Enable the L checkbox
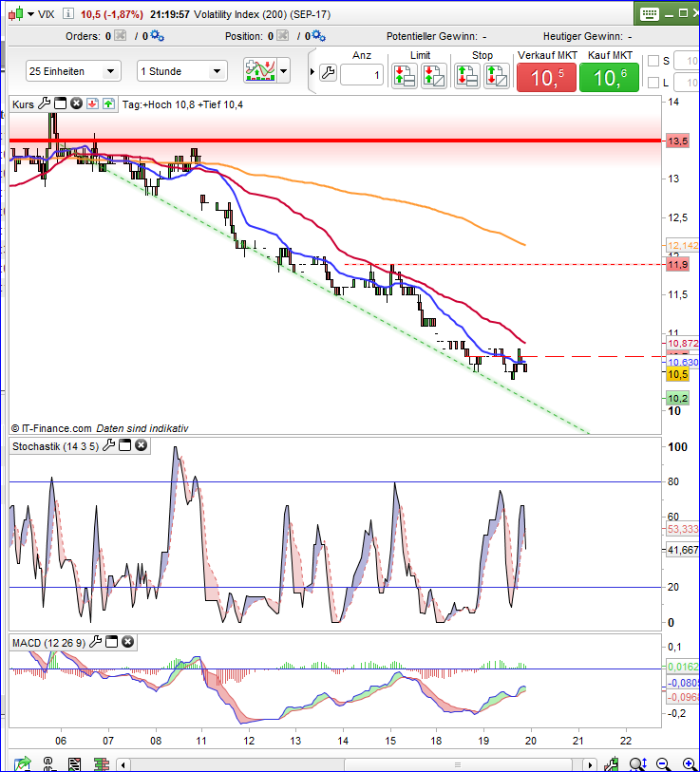This screenshot has width=700, height=772. [x=653, y=83]
